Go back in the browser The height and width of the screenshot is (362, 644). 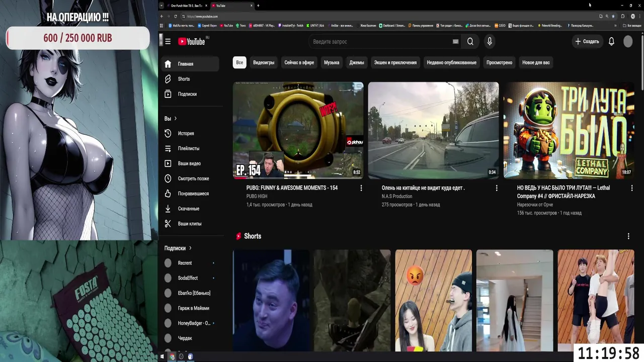click(162, 16)
